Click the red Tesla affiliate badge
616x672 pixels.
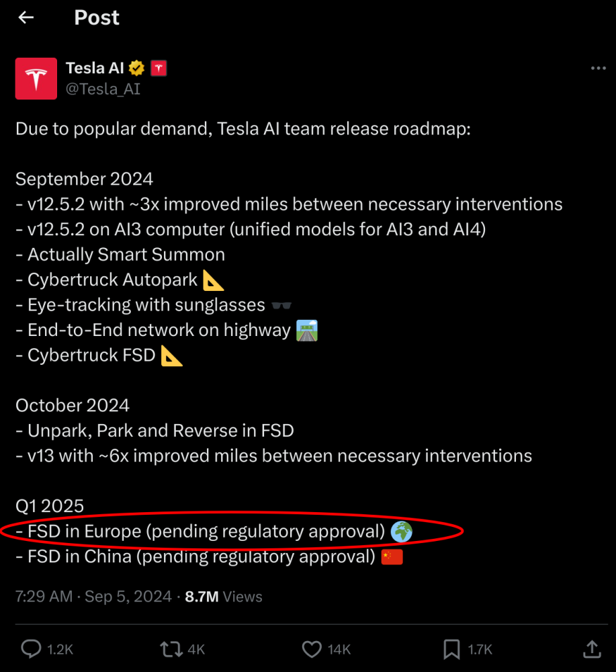coord(159,68)
